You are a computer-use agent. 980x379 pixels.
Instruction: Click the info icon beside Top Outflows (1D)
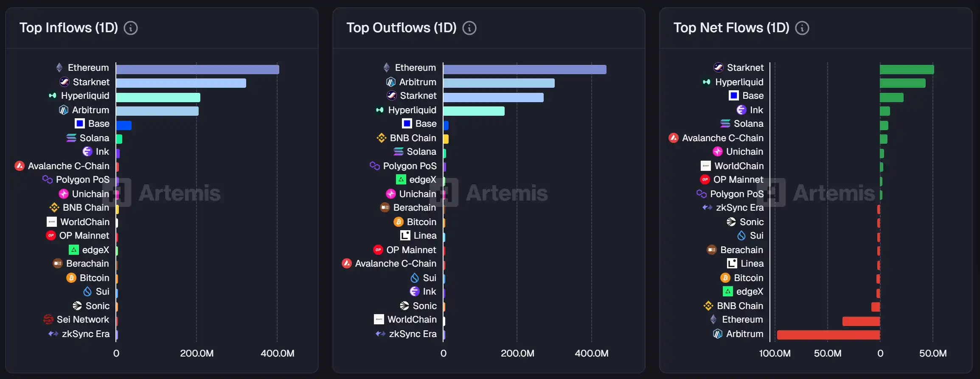pos(469,28)
